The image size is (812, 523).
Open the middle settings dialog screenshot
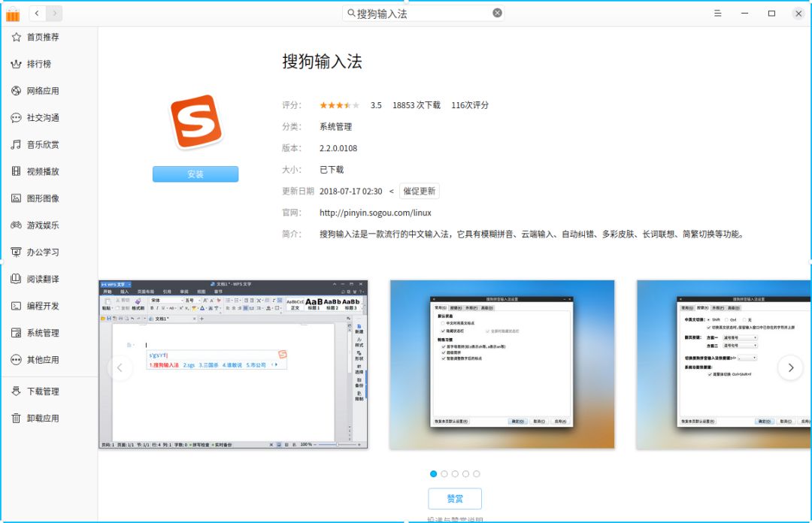(501, 364)
